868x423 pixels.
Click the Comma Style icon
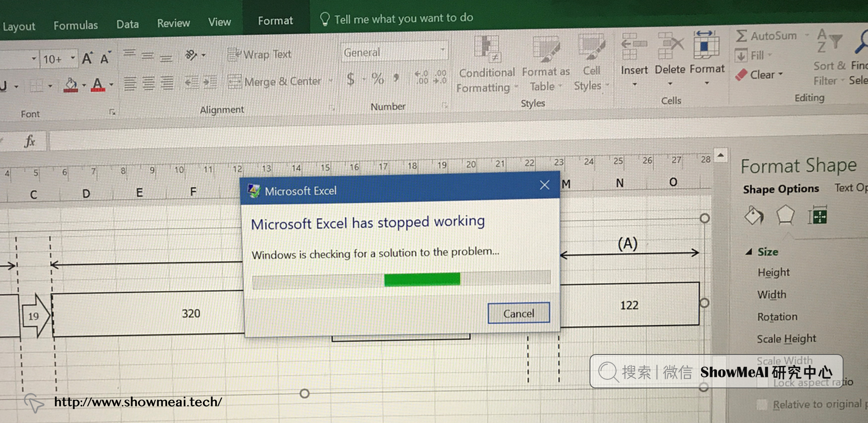point(396,77)
